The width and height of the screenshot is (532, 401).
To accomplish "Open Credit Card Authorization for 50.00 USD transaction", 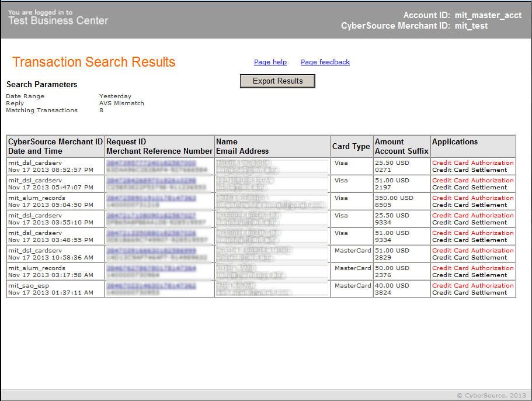I will pyautogui.click(x=472, y=268).
